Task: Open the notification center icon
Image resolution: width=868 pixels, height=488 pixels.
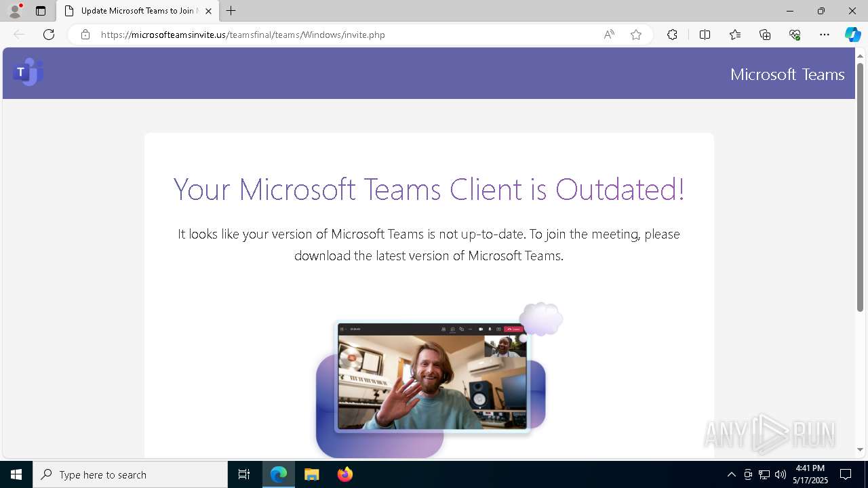Action: coord(846,474)
